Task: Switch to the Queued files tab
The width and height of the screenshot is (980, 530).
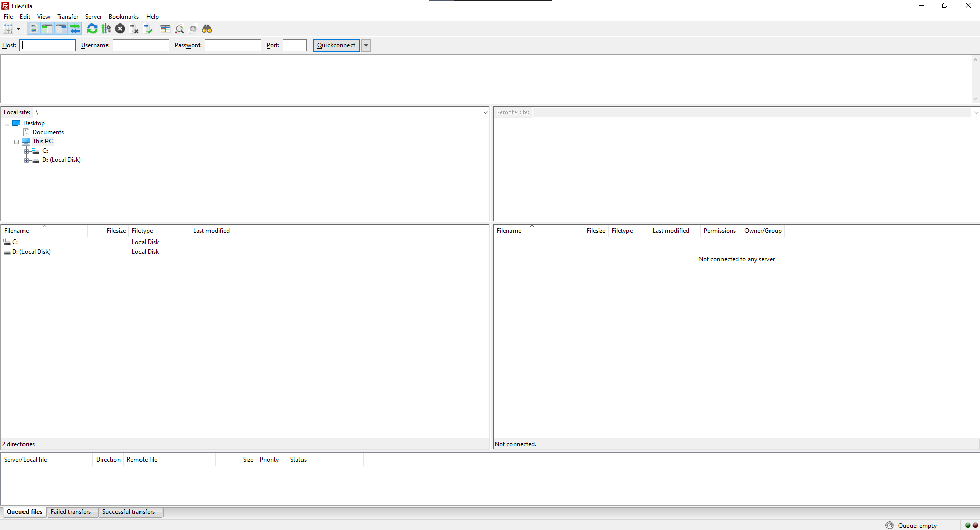Action: click(25, 512)
